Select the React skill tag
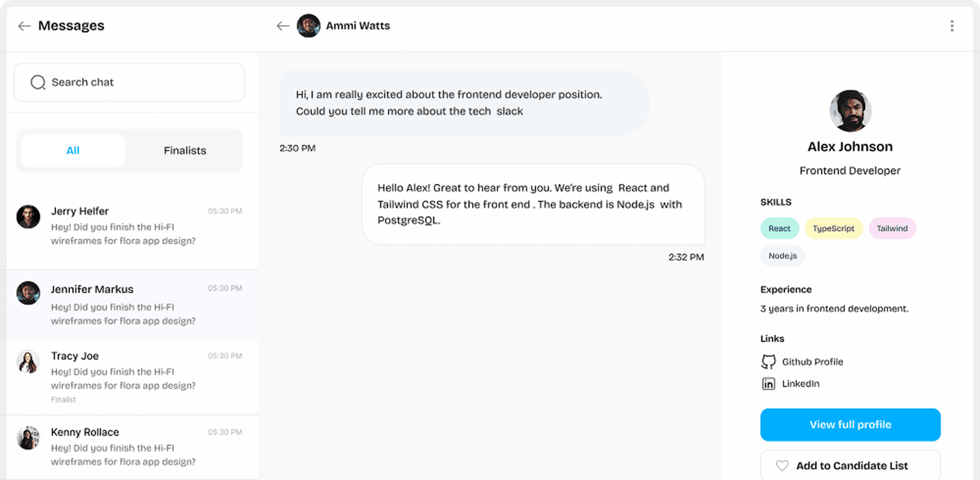This screenshot has height=480, width=980. click(x=779, y=228)
